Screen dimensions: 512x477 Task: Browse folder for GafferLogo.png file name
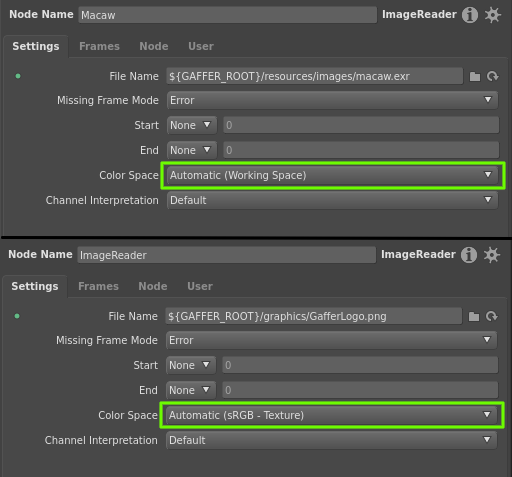tap(474, 317)
